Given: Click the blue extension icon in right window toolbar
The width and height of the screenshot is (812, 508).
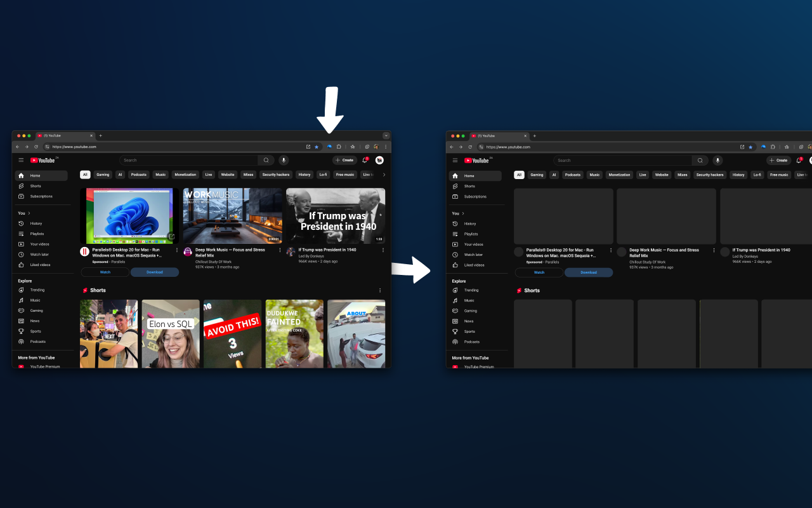Looking at the screenshot, I should coord(763,147).
